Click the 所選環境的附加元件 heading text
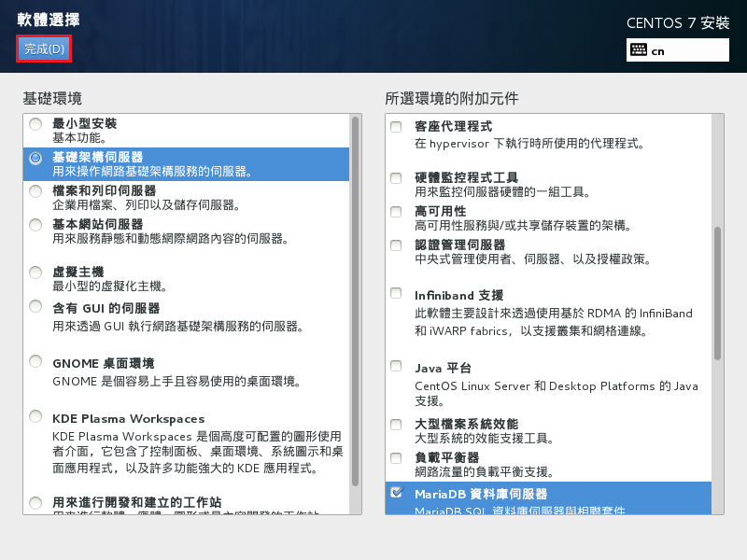Viewport: 747px width, 560px height. click(452, 99)
